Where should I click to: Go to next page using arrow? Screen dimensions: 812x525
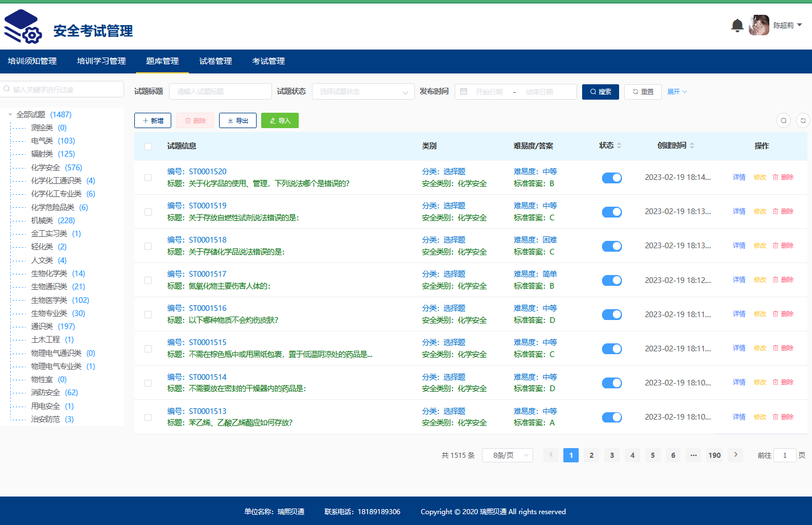pyautogui.click(x=736, y=455)
